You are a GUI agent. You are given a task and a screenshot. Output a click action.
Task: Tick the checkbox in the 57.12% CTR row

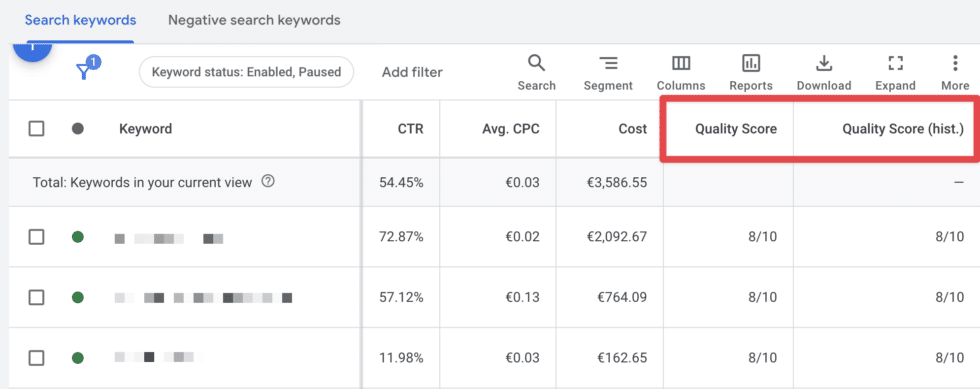tap(37, 297)
